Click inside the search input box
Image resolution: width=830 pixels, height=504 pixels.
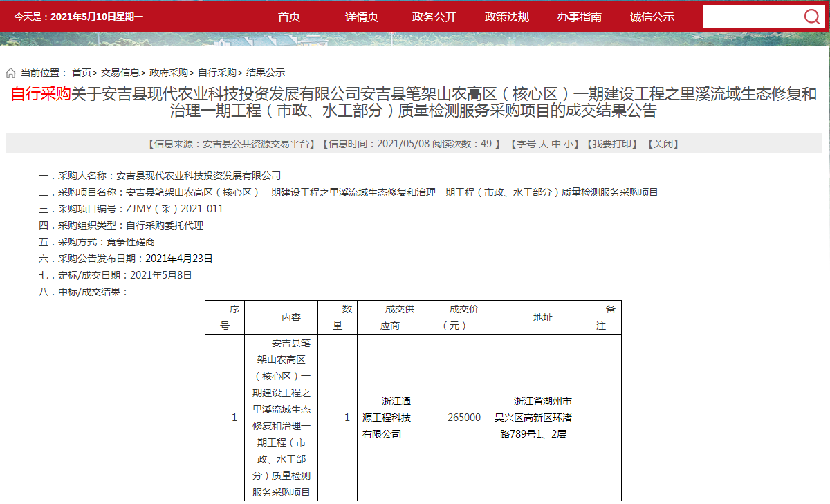[x=747, y=16]
